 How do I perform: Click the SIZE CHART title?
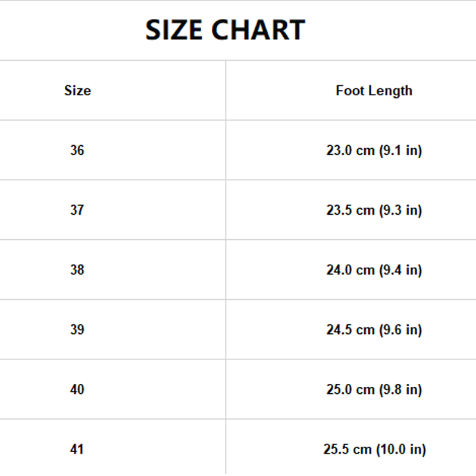225,30
